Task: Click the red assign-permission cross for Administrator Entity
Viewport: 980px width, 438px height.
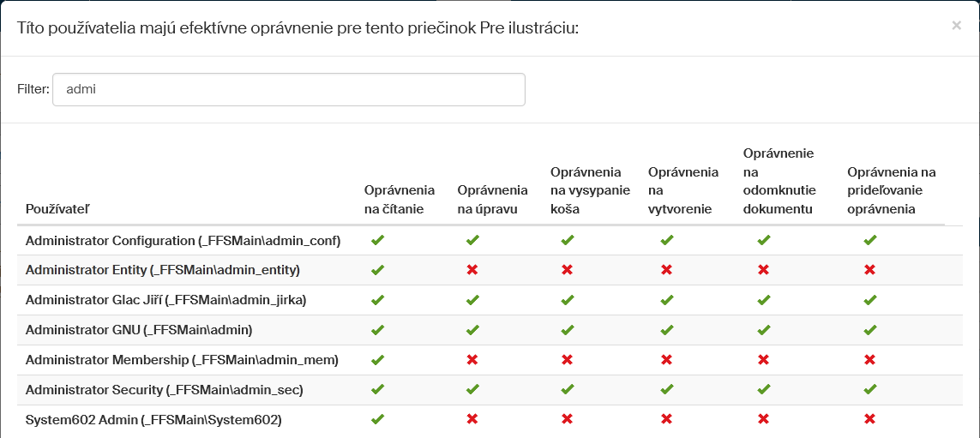Action: 870,270
